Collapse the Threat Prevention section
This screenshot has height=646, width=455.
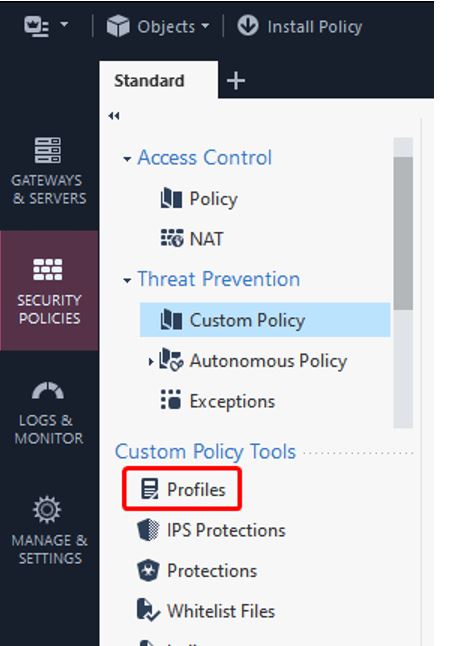[x=127, y=281]
